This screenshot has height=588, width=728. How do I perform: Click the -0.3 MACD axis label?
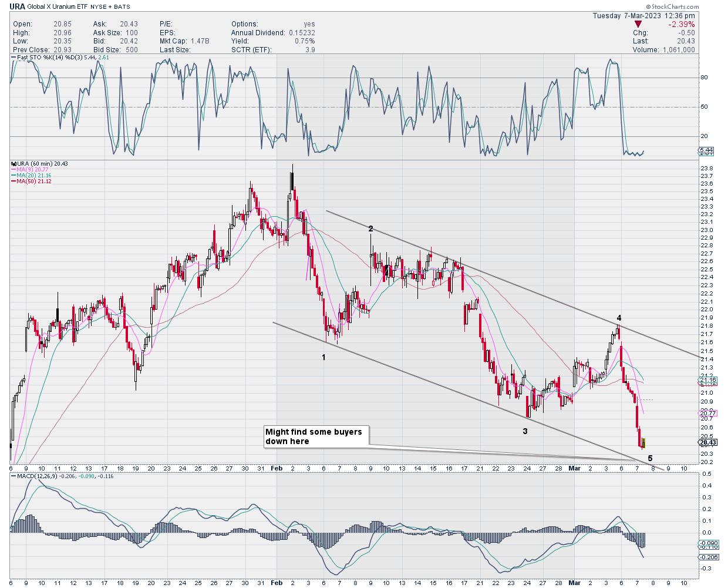[x=705, y=568]
